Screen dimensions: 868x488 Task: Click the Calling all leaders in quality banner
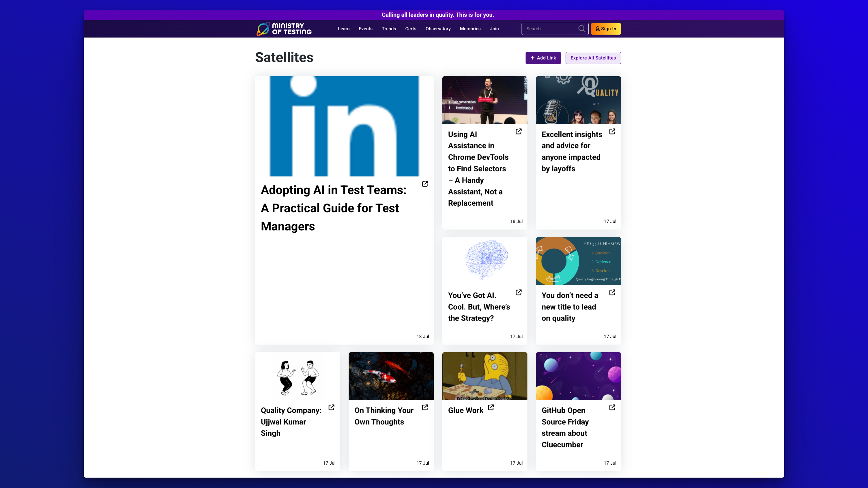pos(438,15)
